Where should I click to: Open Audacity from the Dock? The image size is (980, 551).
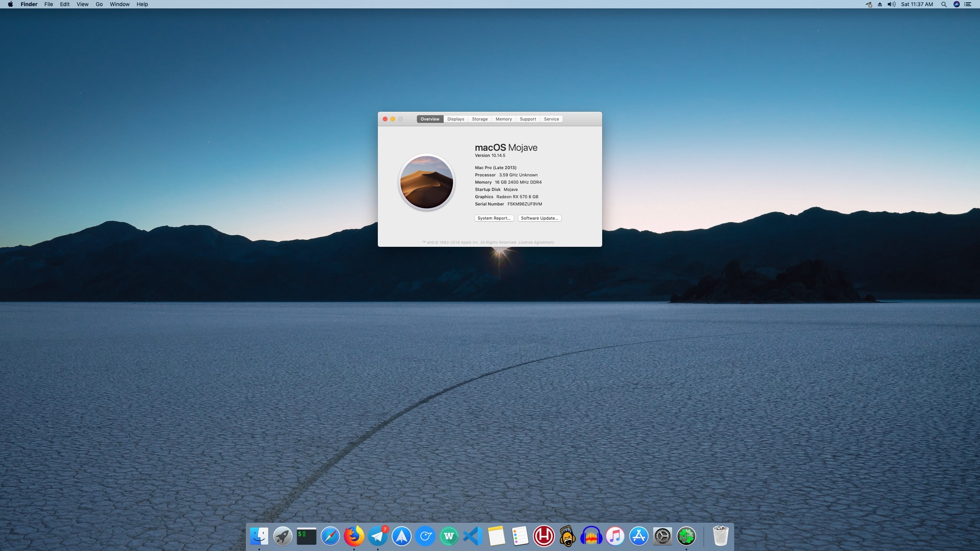pyautogui.click(x=591, y=536)
